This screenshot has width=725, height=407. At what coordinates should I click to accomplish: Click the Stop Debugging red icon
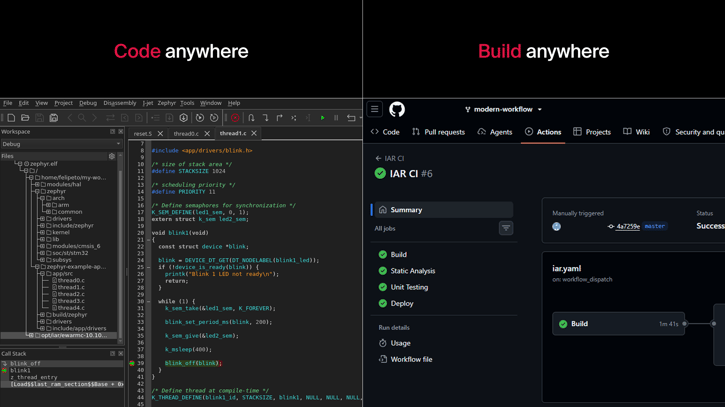point(235,118)
